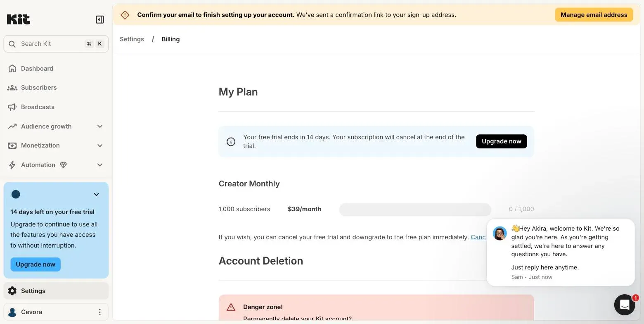Collapse the sidebar panel icon
This screenshot has width=644, height=324.
click(x=100, y=19)
